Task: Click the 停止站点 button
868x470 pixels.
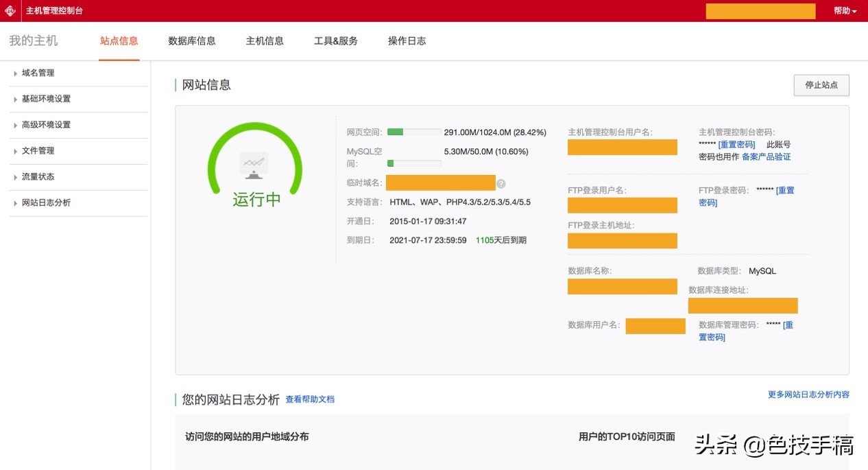Action: pyautogui.click(x=821, y=85)
